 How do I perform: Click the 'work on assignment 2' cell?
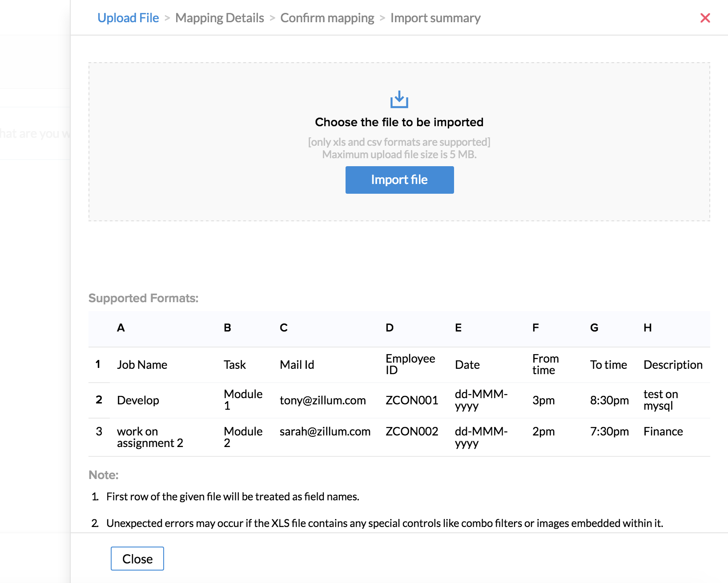(x=150, y=437)
